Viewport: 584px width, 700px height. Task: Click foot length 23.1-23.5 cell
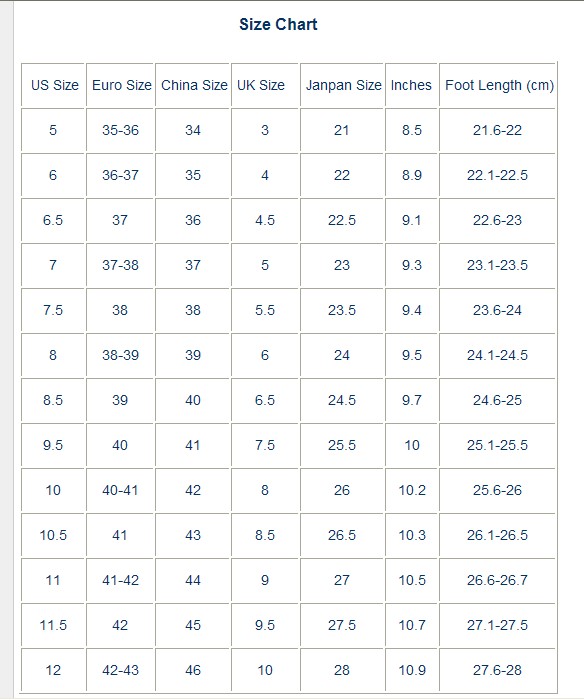coord(497,265)
